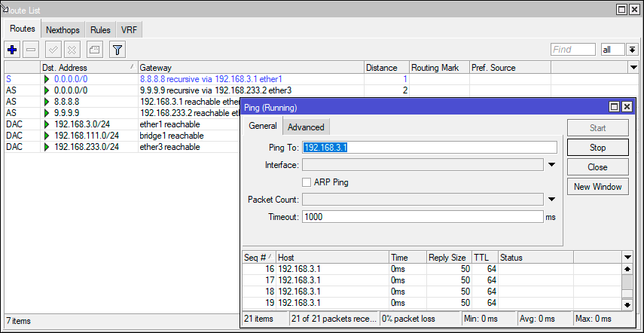Image resolution: width=644 pixels, height=333 pixels.
Task: Click the Enable checkmark toolbar icon
Action: (x=53, y=50)
